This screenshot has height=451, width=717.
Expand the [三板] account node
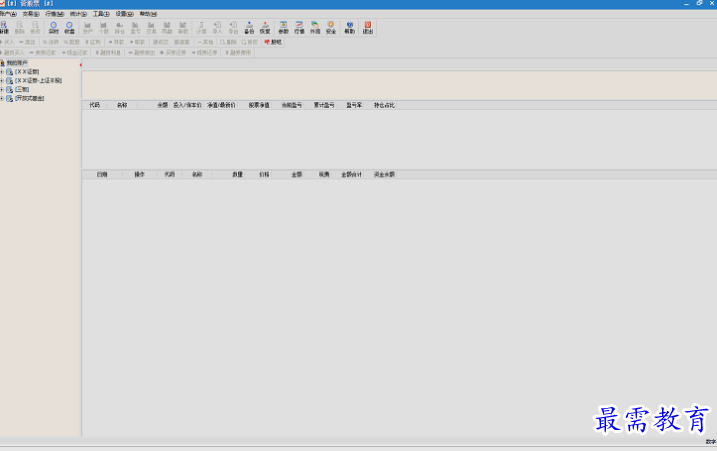point(2,89)
